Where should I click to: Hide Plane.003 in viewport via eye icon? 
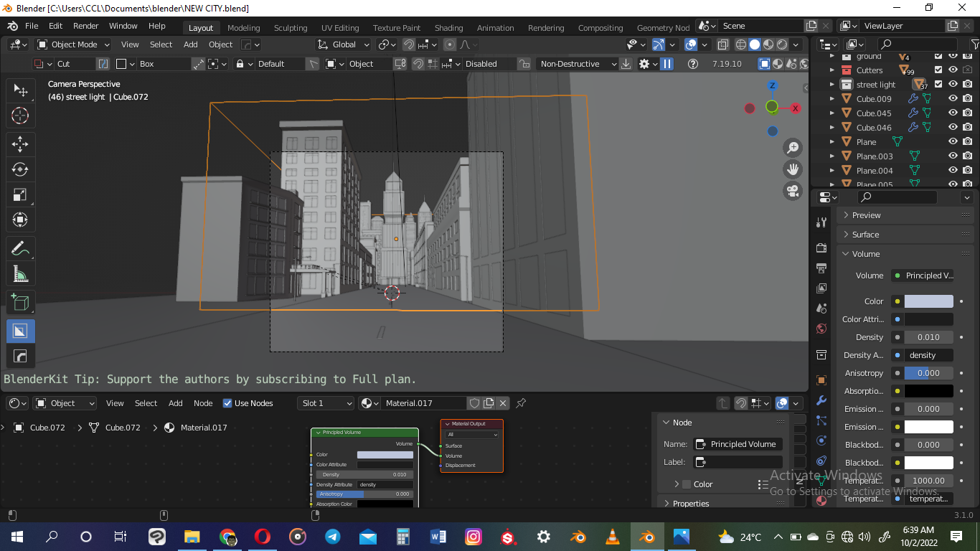(x=953, y=156)
